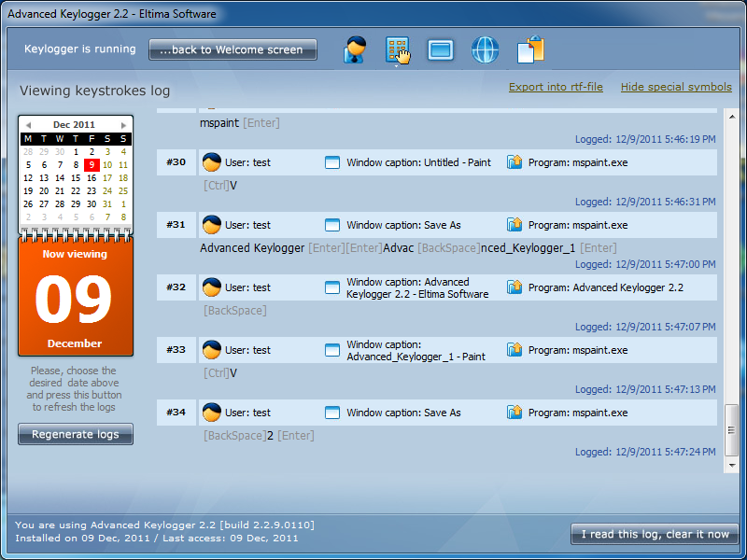
Task: Open the visited websites globe icon
Action: tap(486, 49)
